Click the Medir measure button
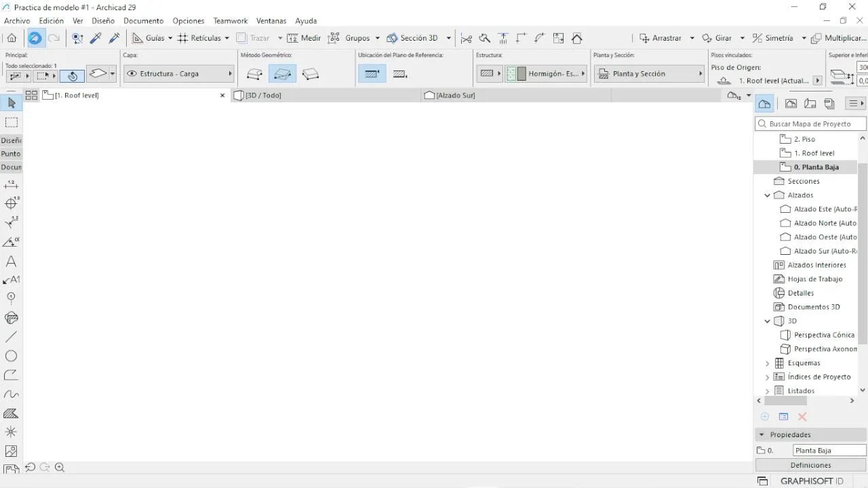 [x=304, y=38]
